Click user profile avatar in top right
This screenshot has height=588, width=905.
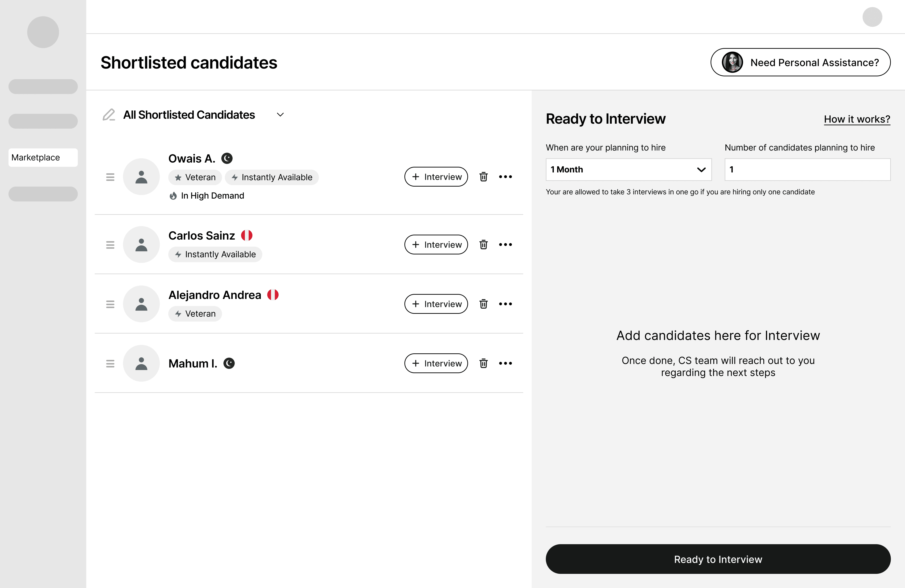[872, 17]
